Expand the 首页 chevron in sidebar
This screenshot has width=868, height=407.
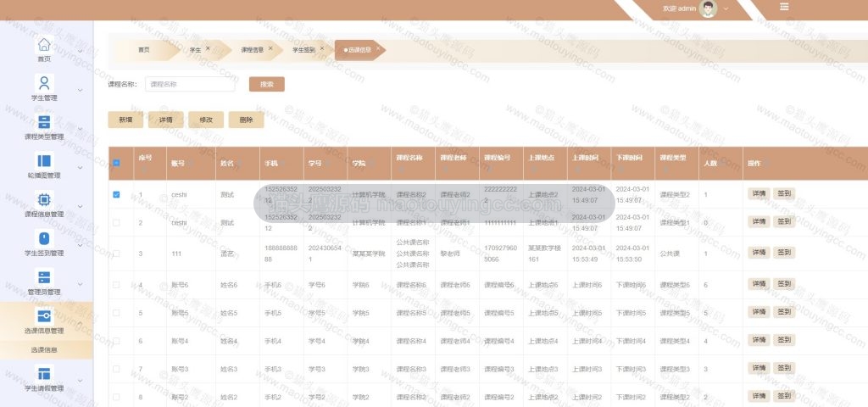coord(80,52)
